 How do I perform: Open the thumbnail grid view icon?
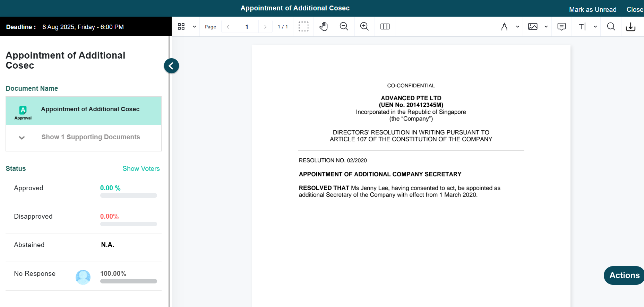click(181, 27)
